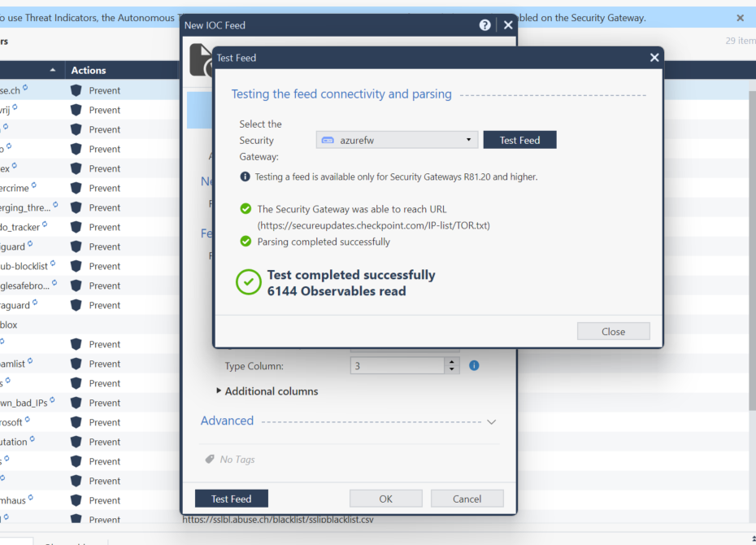Screen dimensions: 756x545
Task: Confirm New IOC Feed with OK
Action: pyautogui.click(x=385, y=499)
